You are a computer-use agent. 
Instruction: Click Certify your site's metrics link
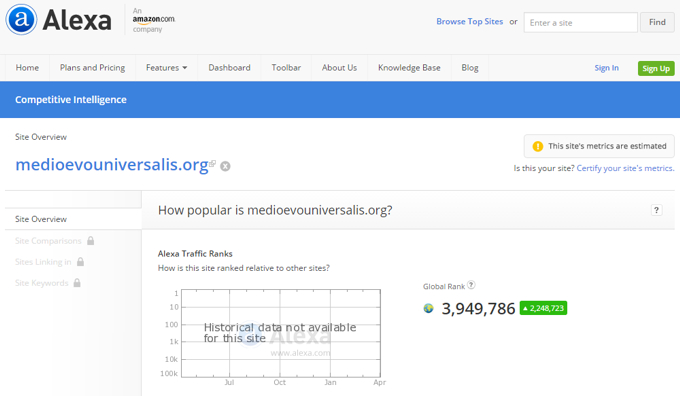[x=625, y=168]
